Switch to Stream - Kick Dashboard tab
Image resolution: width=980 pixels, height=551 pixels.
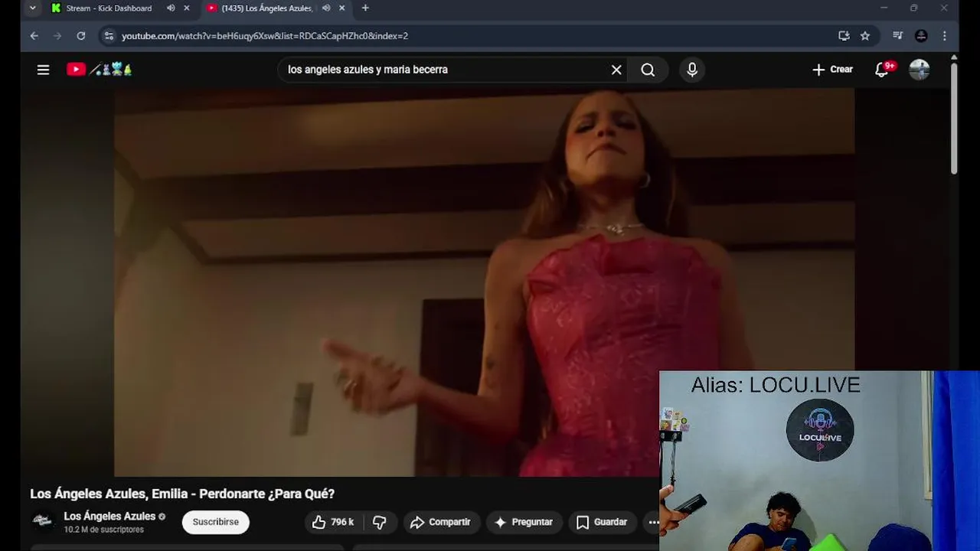[107, 8]
